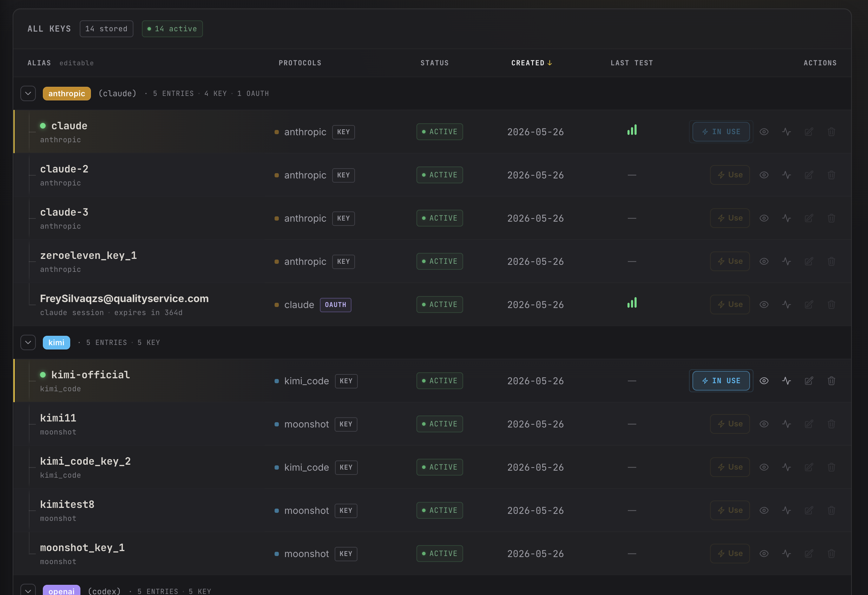Reveal the zeroeleven_key_1 value
This screenshot has height=595, width=868.
click(x=764, y=261)
